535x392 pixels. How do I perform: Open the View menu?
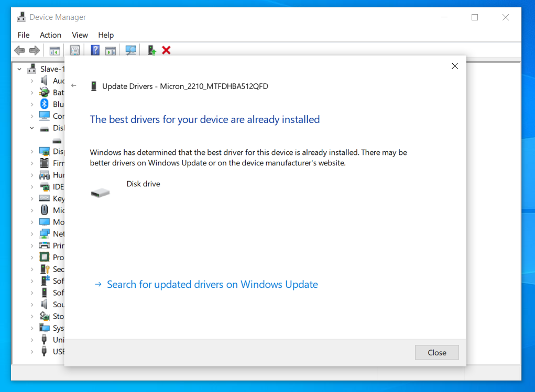pos(80,35)
